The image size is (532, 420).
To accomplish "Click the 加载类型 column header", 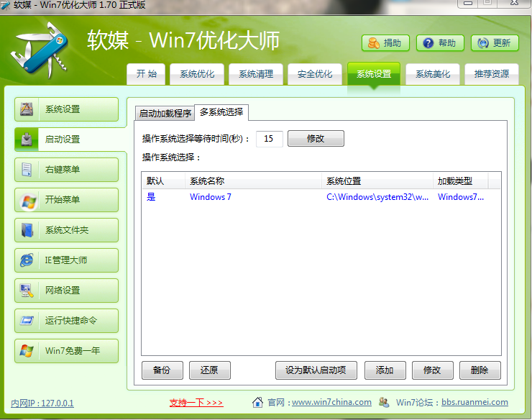I will pyautogui.click(x=460, y=181).
